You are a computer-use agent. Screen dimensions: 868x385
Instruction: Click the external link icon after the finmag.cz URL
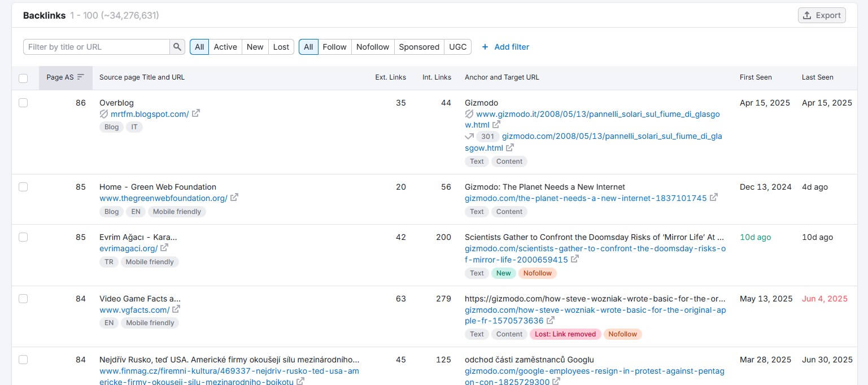(x=301, y=380)
